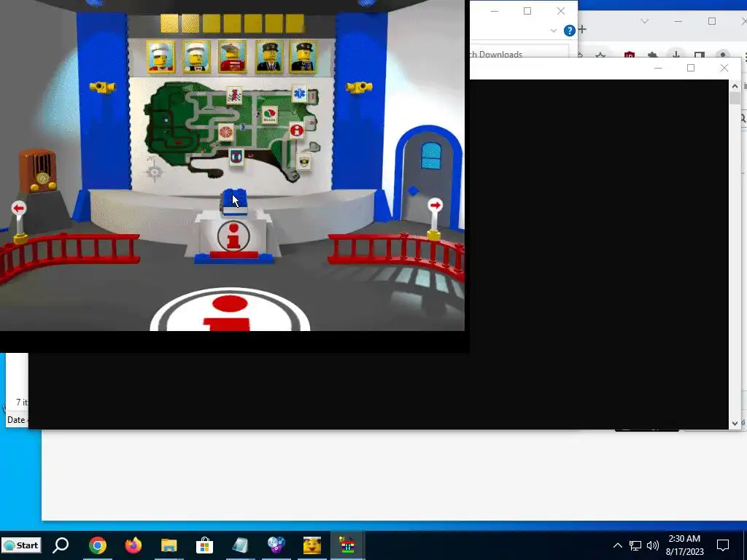747x560 pixels.
Task: Select the race track icon on the map
Action: (234, 96)
